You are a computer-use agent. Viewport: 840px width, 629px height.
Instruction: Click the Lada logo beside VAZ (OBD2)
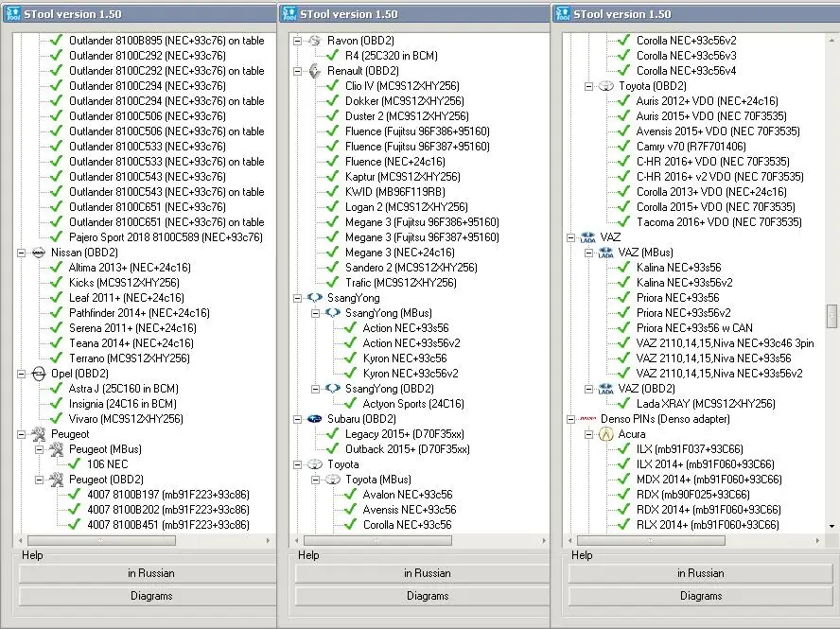coord(606,389)
